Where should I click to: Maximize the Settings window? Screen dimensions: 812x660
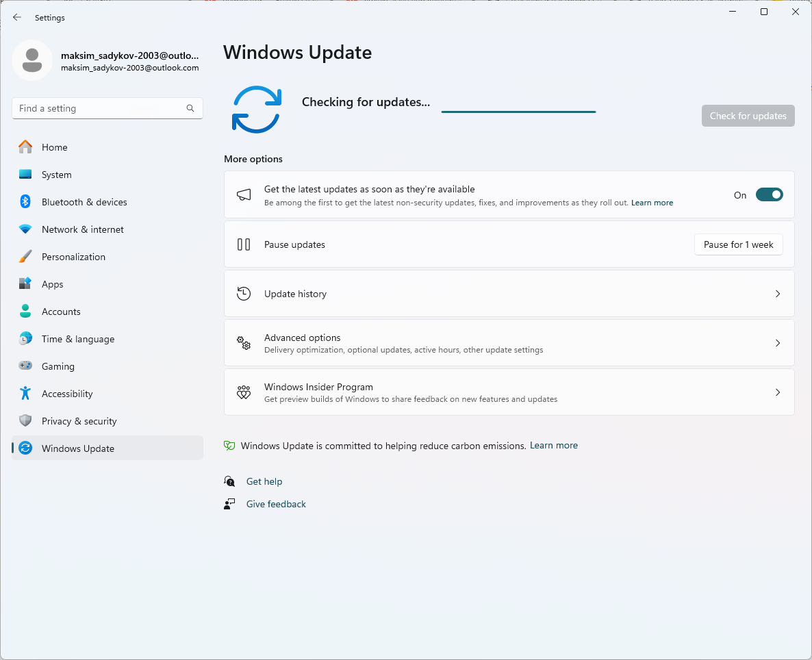point(764,12)
